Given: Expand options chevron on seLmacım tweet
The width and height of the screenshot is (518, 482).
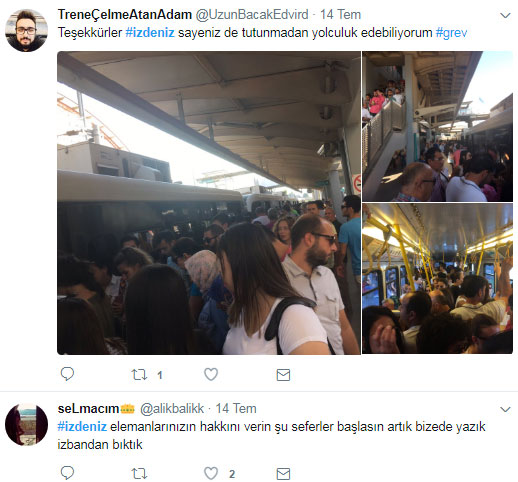Looking at the screenshot, I should (x=505, y=409).
